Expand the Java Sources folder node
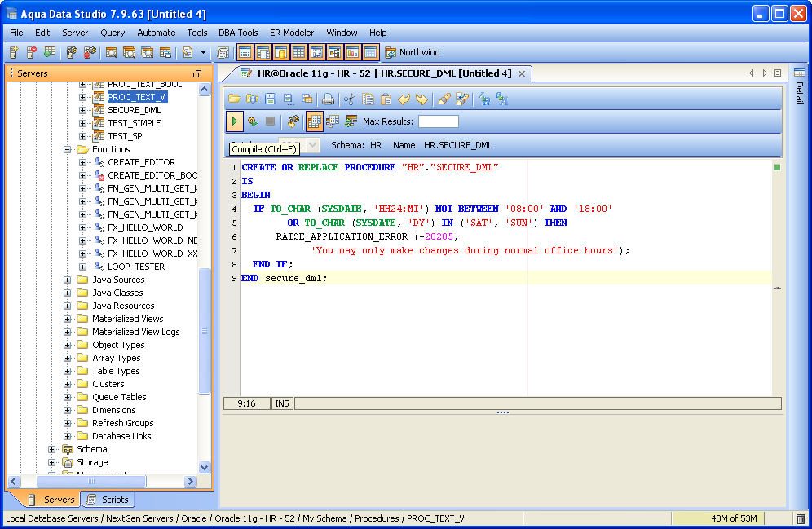This screenshot has height=529, width=812. (x=68, y=280)
